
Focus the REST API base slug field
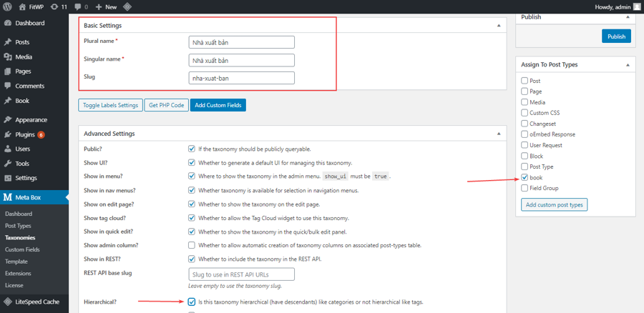click(x=242, y=274)
